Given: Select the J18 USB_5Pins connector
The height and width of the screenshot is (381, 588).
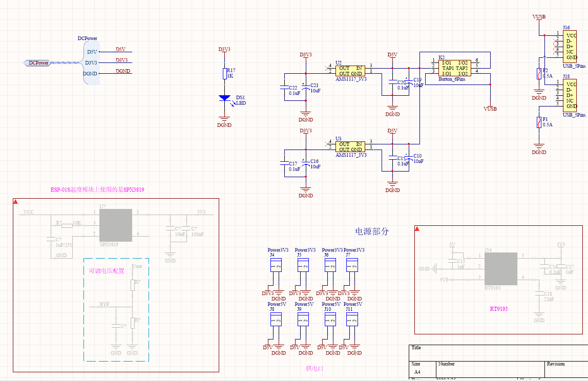Looking at the screenshot, I should [570, 95].
